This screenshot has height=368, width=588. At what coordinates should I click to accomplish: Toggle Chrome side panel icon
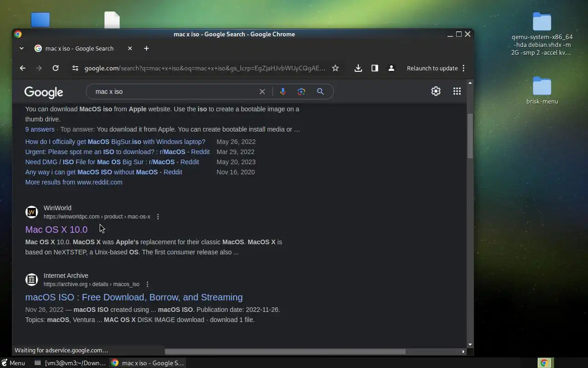[x=375, y=68]
